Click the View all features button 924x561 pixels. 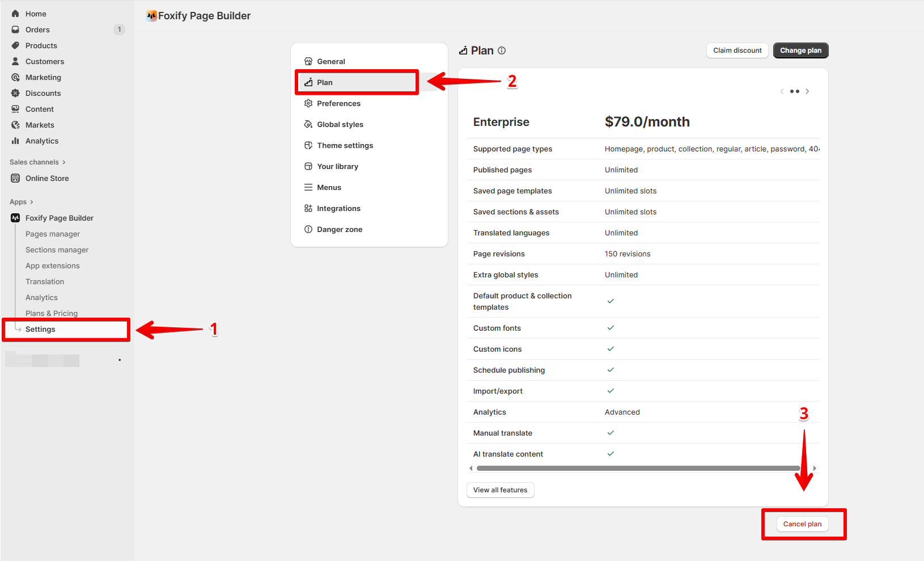click(x=500, y=490)
